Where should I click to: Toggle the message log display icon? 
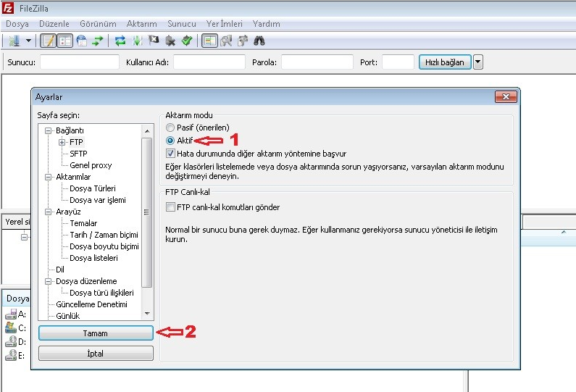click(49, 41)
